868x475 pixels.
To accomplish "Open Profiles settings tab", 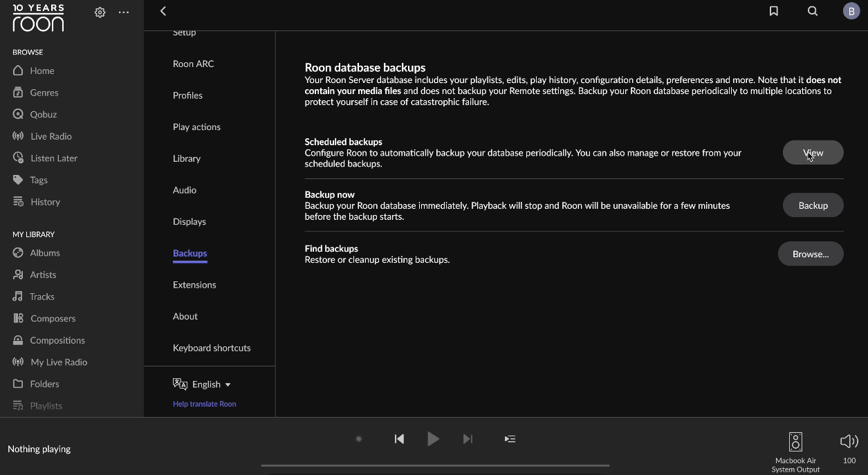I will [x=187, y=95].
